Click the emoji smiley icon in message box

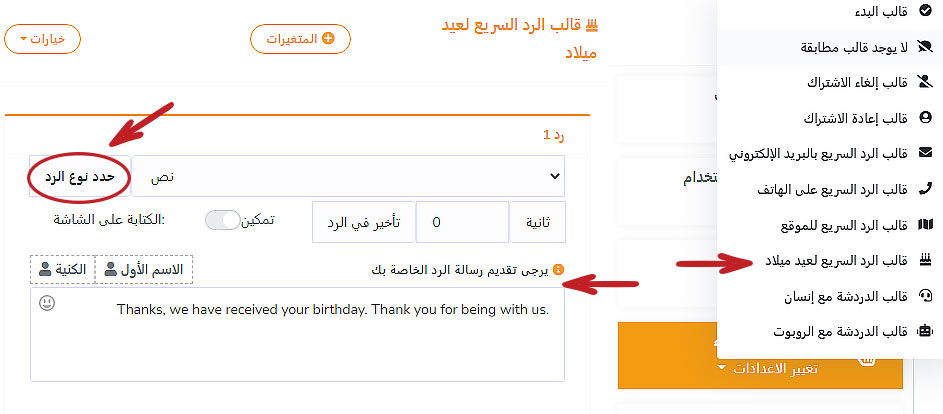tap(46, 302)
